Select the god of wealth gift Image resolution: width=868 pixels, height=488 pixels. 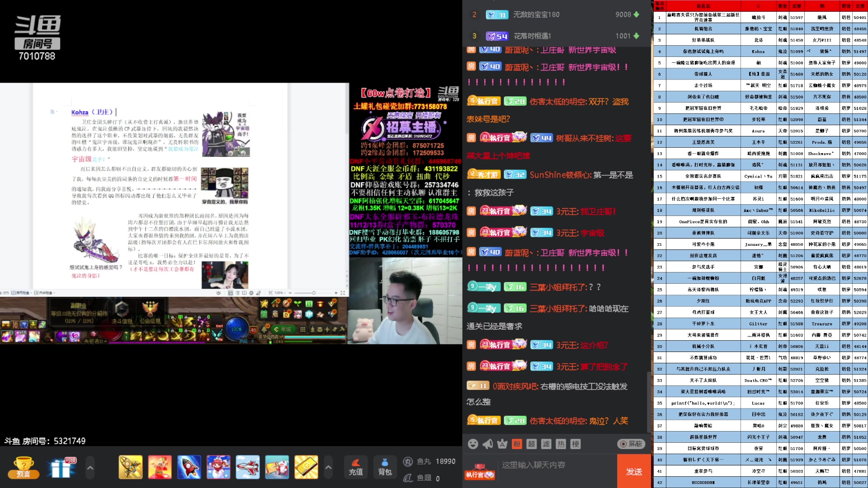click(x=160, y=467)
